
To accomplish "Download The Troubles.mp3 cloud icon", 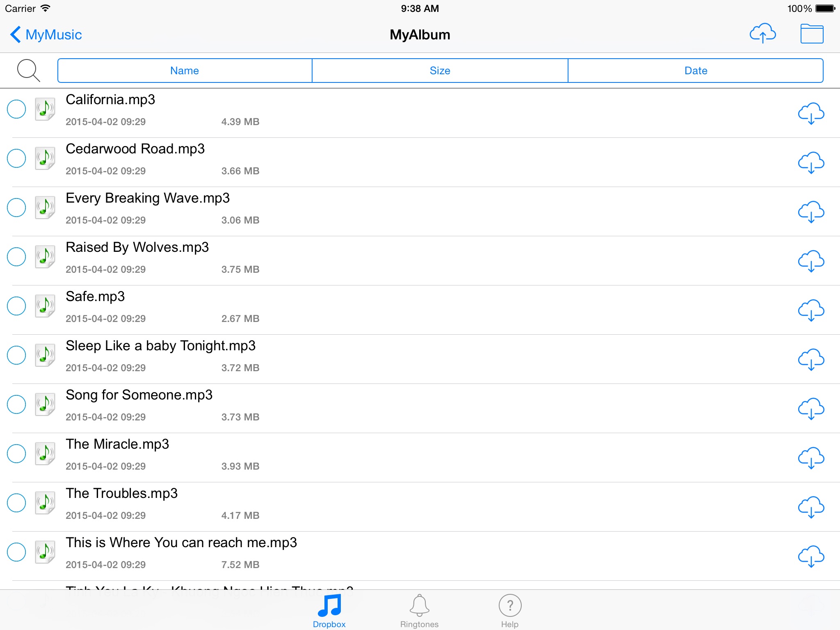I will click(x=811, y=507).
